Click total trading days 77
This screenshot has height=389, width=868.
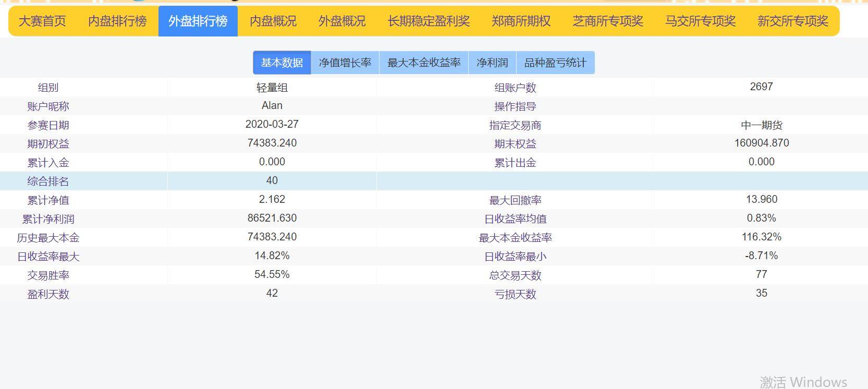761,274
